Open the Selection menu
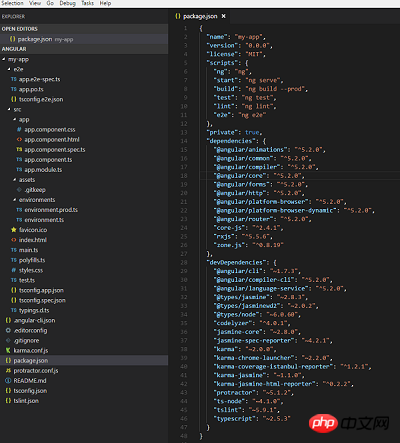Viewport: 400px width, 443px height. tap(12, 3)
